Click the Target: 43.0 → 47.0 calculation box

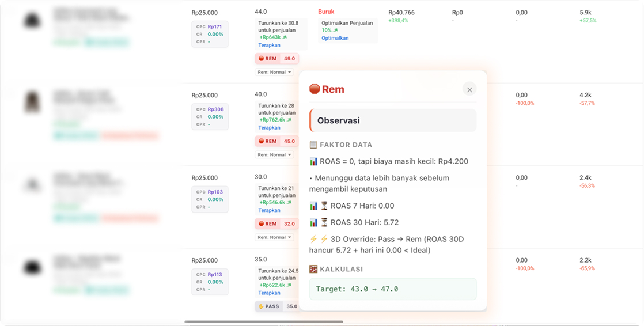tap(393, 289)
